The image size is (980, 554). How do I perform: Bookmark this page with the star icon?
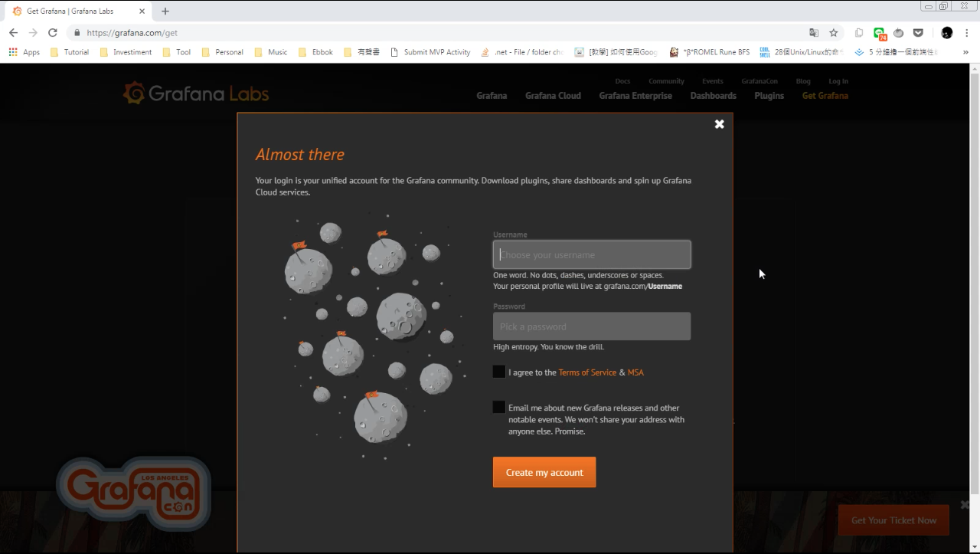coord(834,33)
